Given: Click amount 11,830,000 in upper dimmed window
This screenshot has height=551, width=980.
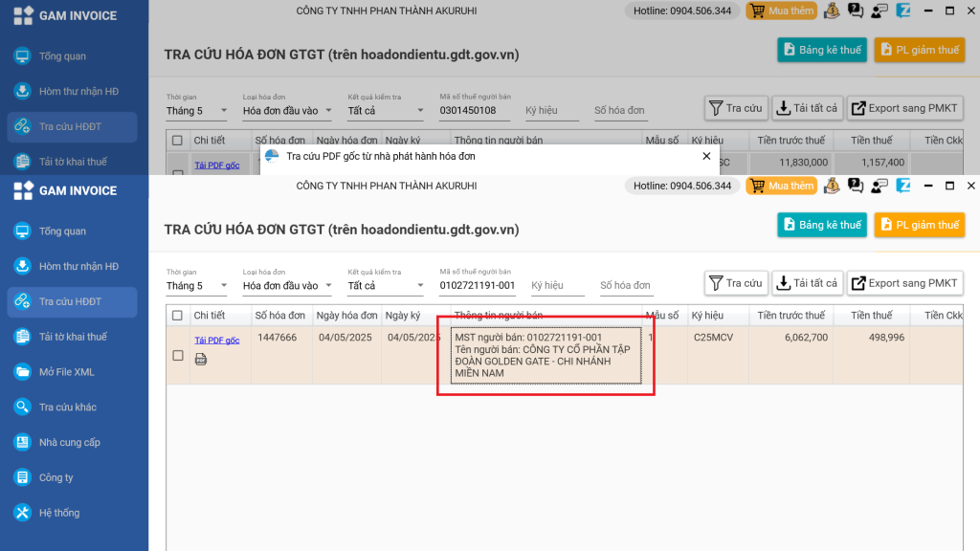Looking at the screenshot, I should (x=803, y=163).
